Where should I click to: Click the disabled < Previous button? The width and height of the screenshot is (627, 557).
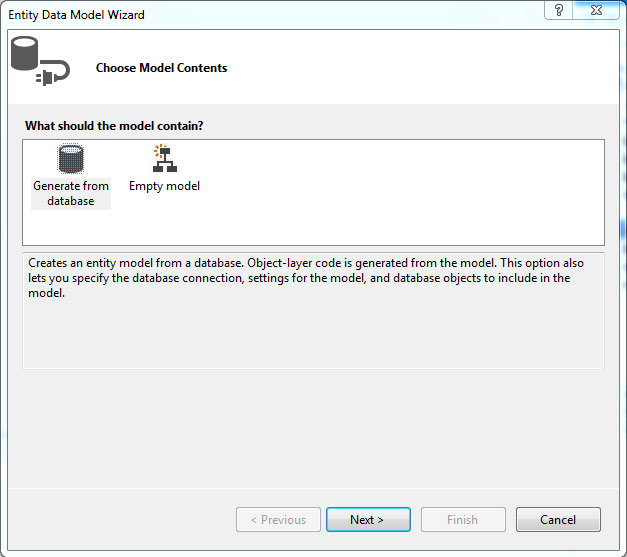click(x=278, y=519)
